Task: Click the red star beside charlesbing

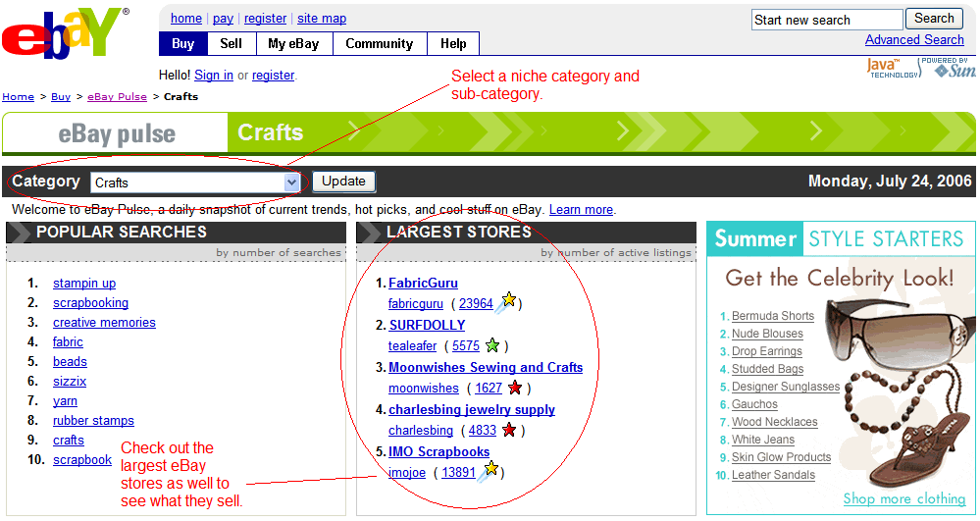Action: (509, 430)
